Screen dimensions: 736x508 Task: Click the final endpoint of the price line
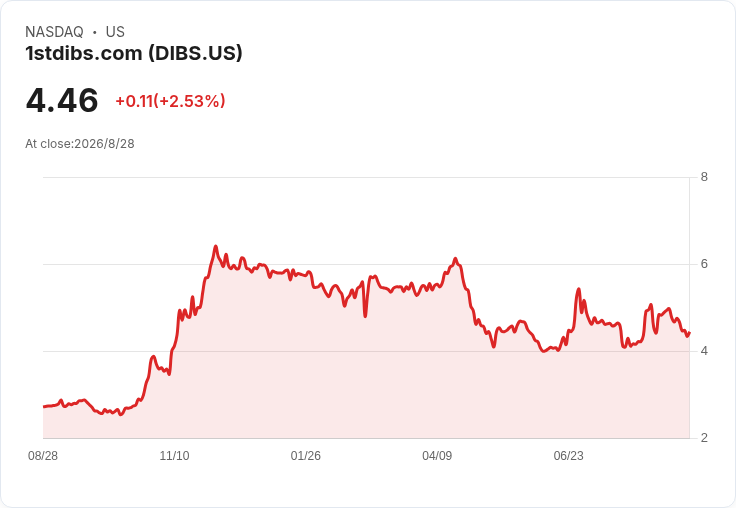point(689,332)
